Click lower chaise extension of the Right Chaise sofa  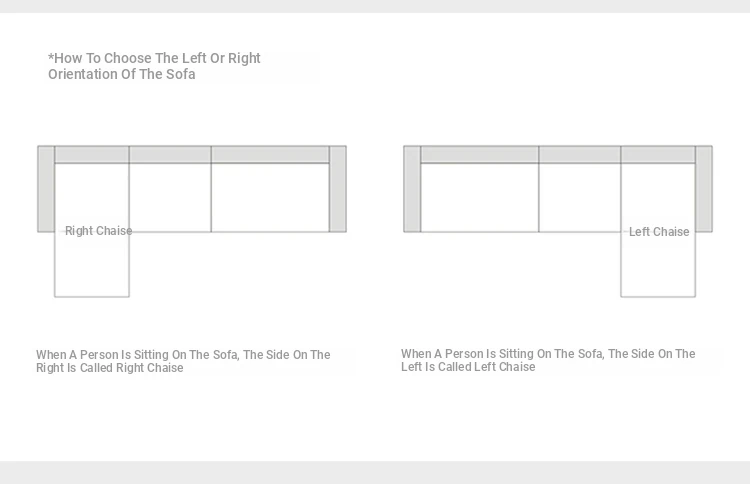(x=92, y=268)
